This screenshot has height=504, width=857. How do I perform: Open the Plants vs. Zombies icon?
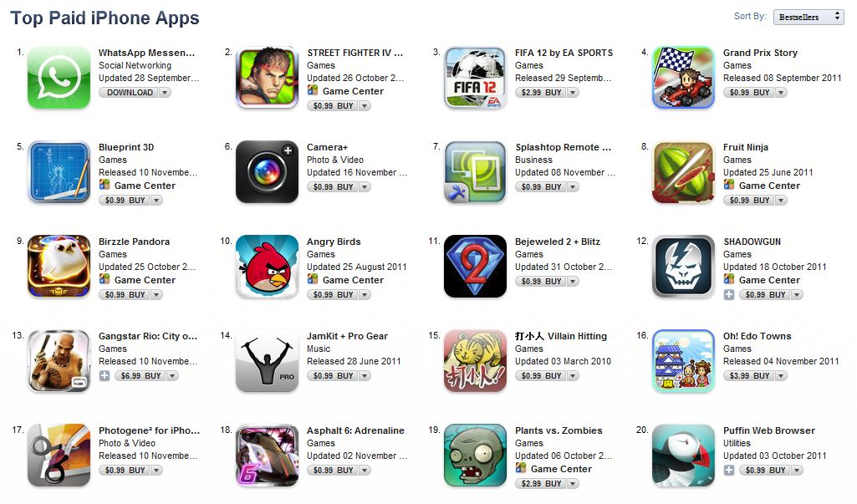(x=476, y=456)
